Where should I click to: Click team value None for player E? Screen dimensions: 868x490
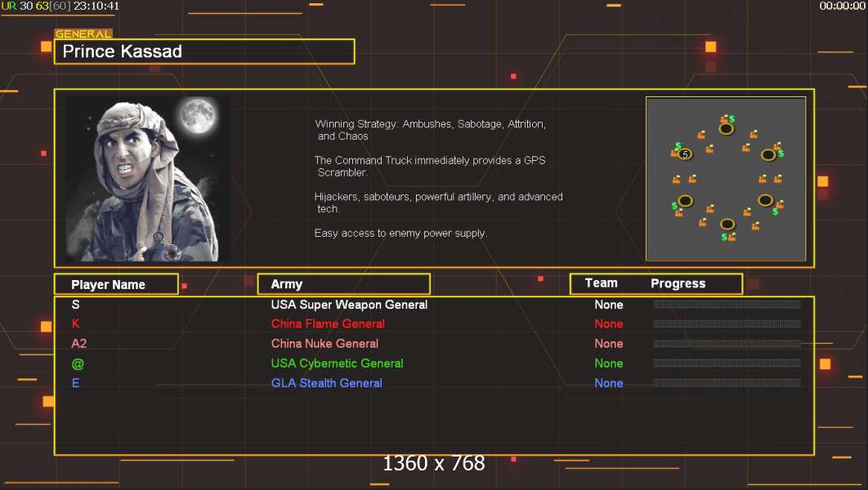point(609,383)
